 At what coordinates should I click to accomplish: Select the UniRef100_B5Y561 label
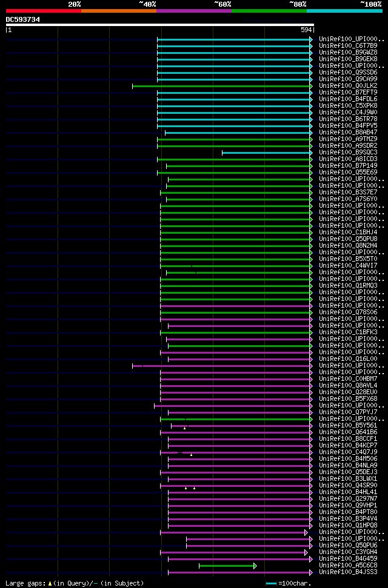[348, 426]
